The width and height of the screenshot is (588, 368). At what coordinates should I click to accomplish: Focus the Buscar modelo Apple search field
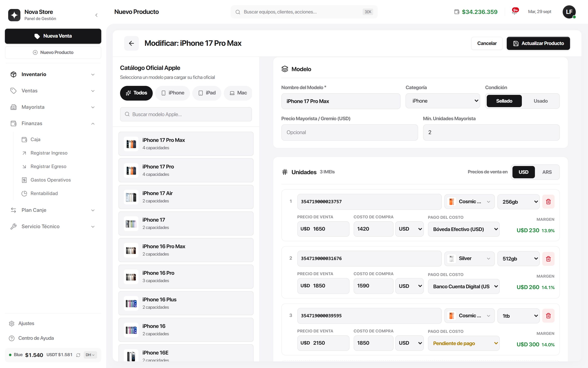pos(186,114)
